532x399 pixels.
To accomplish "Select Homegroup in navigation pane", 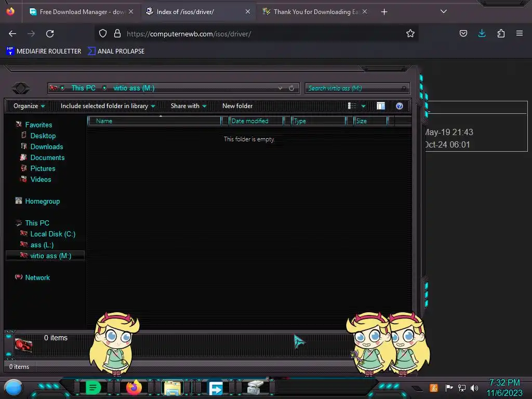I will pos(42,201).
